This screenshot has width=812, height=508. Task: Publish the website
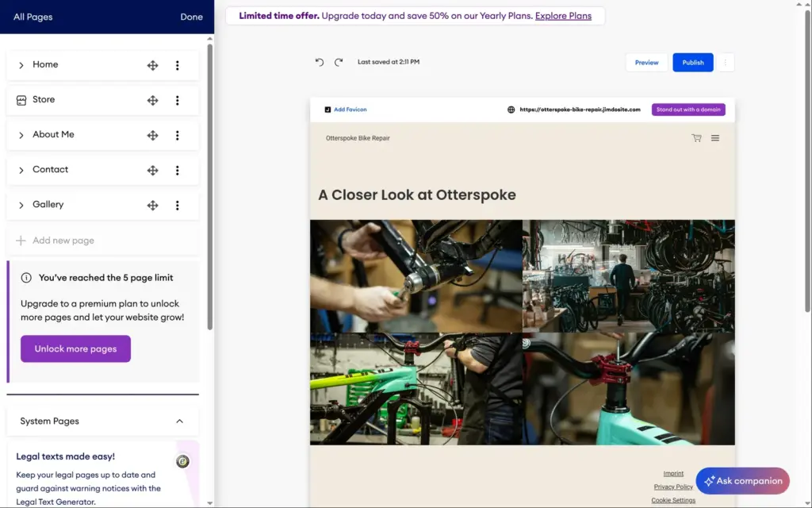click(693, 62)
